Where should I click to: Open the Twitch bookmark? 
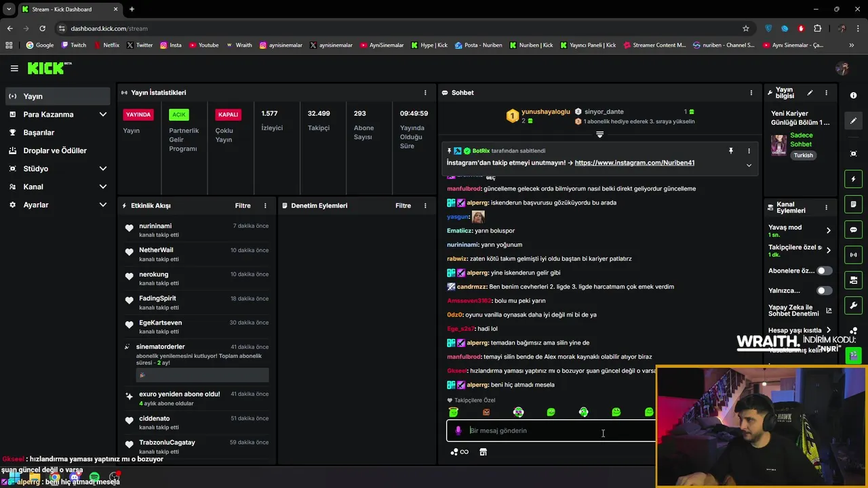point(74,45)
